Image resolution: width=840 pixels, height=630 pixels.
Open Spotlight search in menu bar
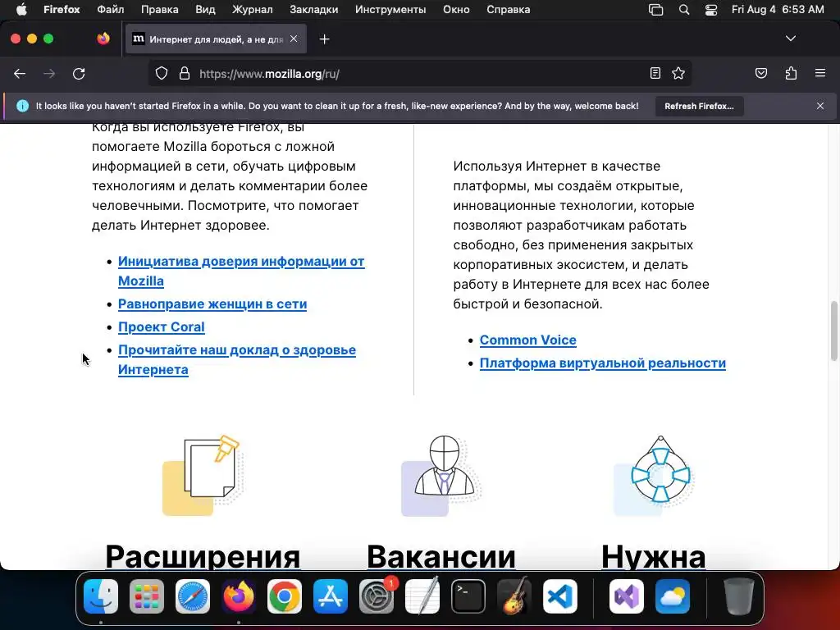click(684, 10)
